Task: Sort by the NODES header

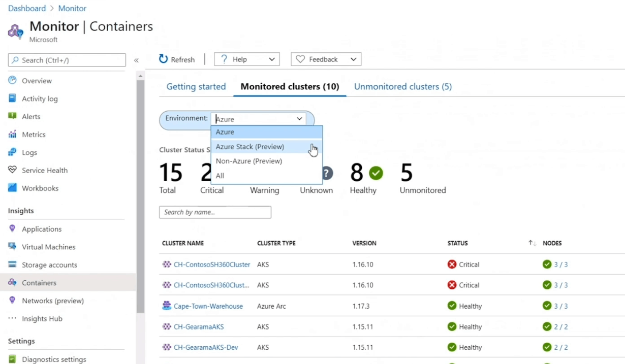Action: coord(552,243)
